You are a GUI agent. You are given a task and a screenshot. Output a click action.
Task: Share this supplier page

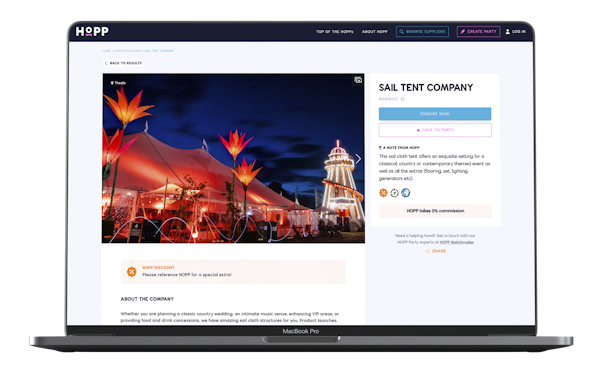(x=435, y=251)
